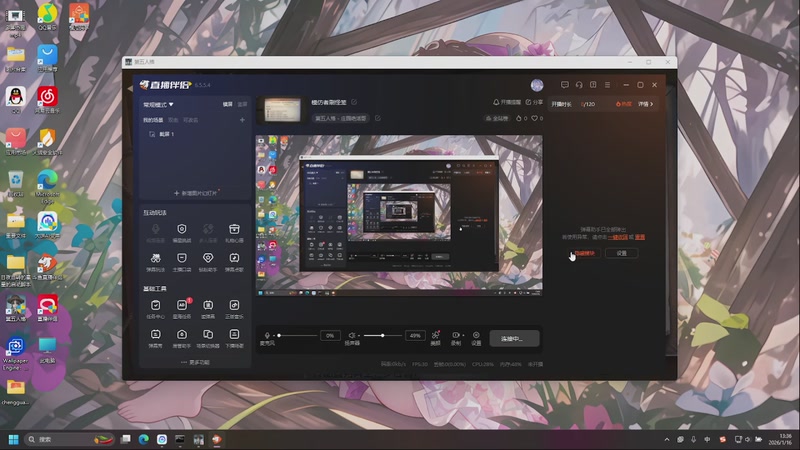Click the speaker volume slider handle

382,335
